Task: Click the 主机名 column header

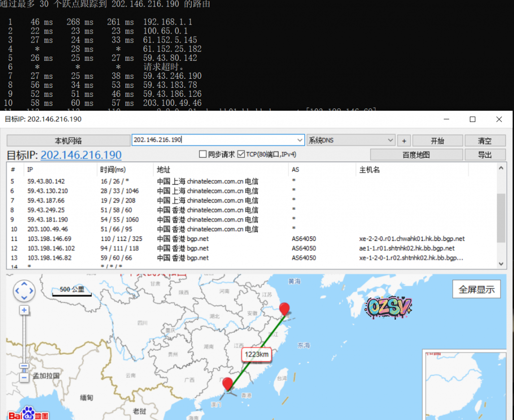Action: pyautogui.click(x=369, y=170)
